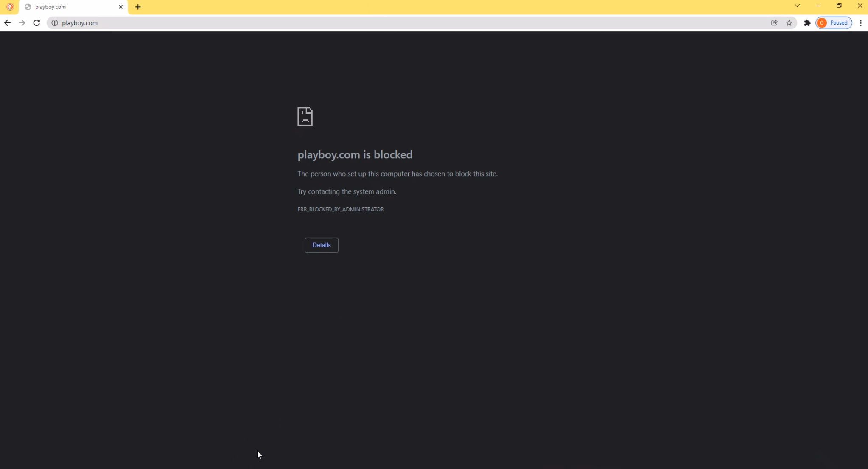View site information icon in address bar
The image size is (868, 469).
tap(55, 23)
